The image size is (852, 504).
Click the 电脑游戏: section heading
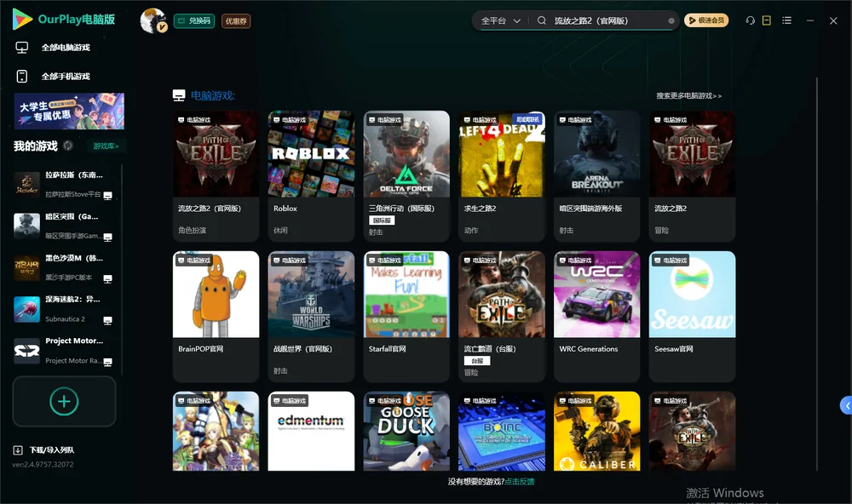212,95
